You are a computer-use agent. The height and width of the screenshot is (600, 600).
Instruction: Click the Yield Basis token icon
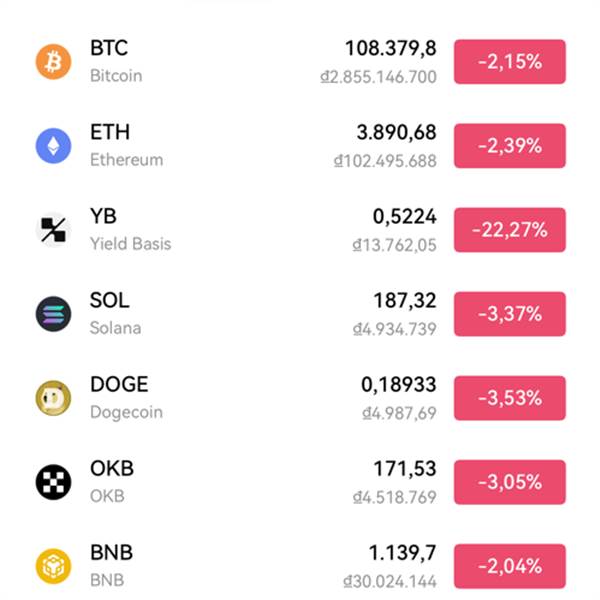(54, 230)
